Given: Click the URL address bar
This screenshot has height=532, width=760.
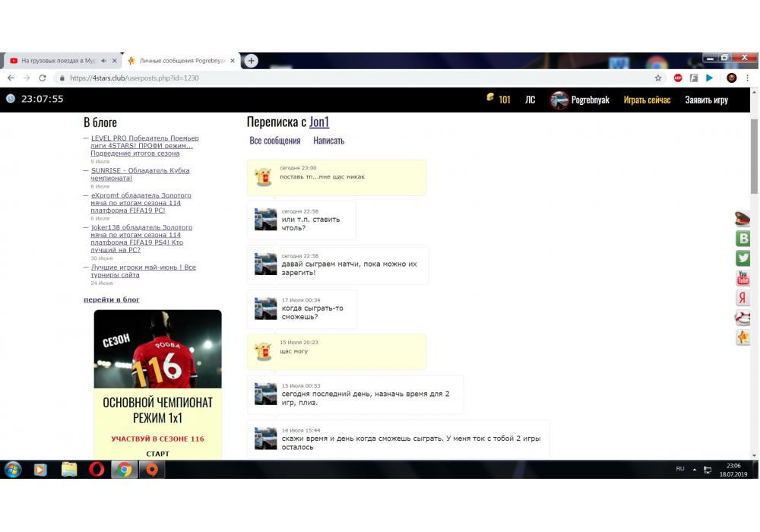Looking at the screenshot, I should point(342,78).
